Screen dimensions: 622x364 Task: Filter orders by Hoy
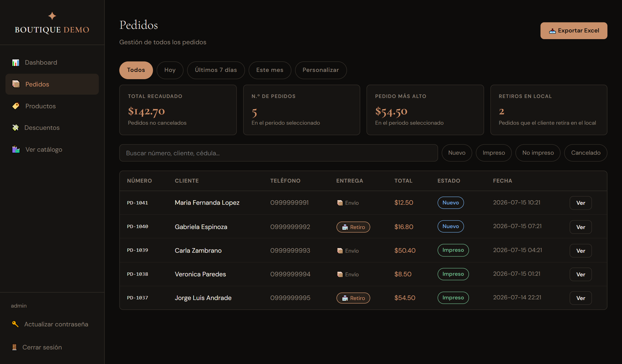click(170, 70)
